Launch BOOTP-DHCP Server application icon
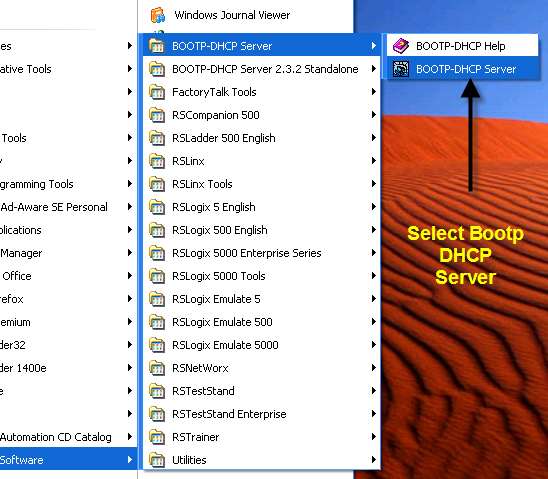548x479 pixels. (x=401, y=69)
